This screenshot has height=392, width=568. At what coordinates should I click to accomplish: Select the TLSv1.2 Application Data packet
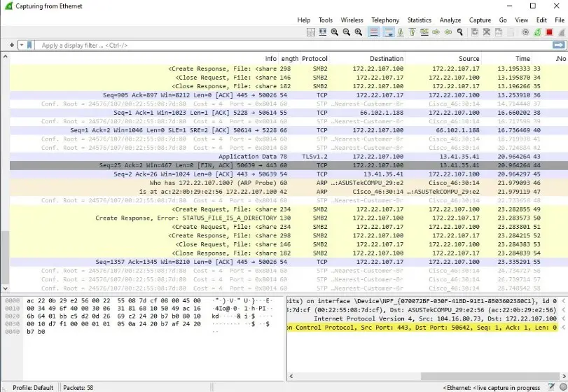(280, 157)
